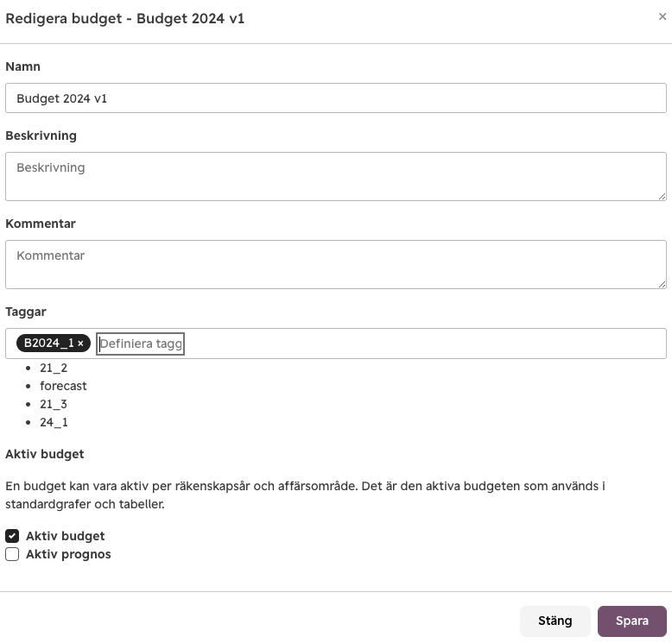Image resolution: width=672 pixels, height=643 pixels.
Task: Click the Aktiv prognos label text
Action: [x=68, y=554]
